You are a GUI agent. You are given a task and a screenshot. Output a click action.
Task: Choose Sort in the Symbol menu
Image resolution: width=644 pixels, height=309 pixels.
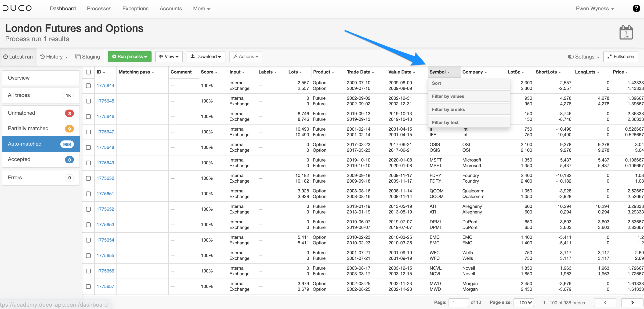[x=469, y=83]
